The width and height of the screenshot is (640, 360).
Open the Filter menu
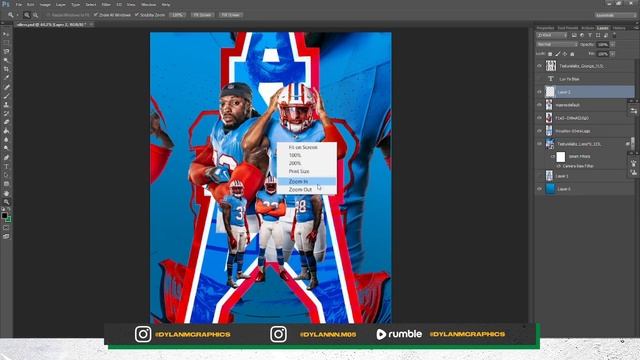[x=106, y=4]
